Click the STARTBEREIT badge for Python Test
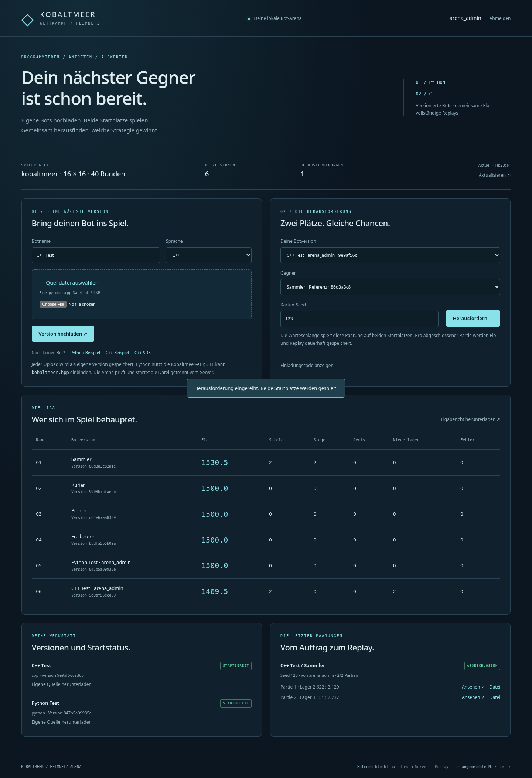This screenshot has height=778, width=532. tap(236, 703)
